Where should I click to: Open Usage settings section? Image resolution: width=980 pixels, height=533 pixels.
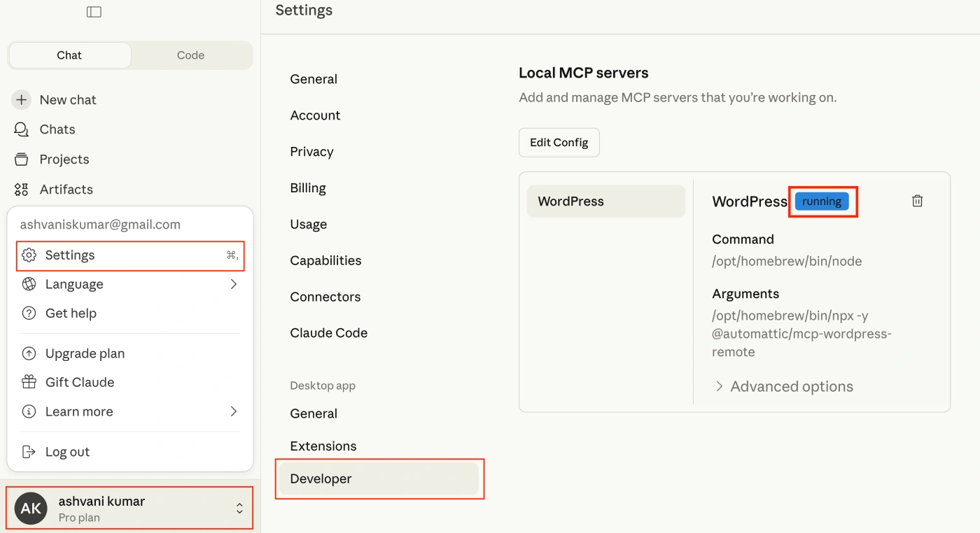tap(309, 225)
